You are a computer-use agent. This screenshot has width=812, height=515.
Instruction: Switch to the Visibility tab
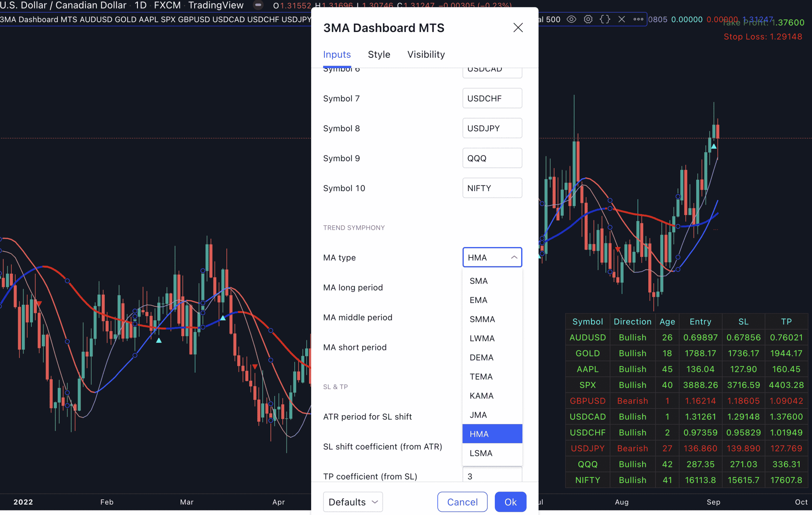click(x=426, y=54)
